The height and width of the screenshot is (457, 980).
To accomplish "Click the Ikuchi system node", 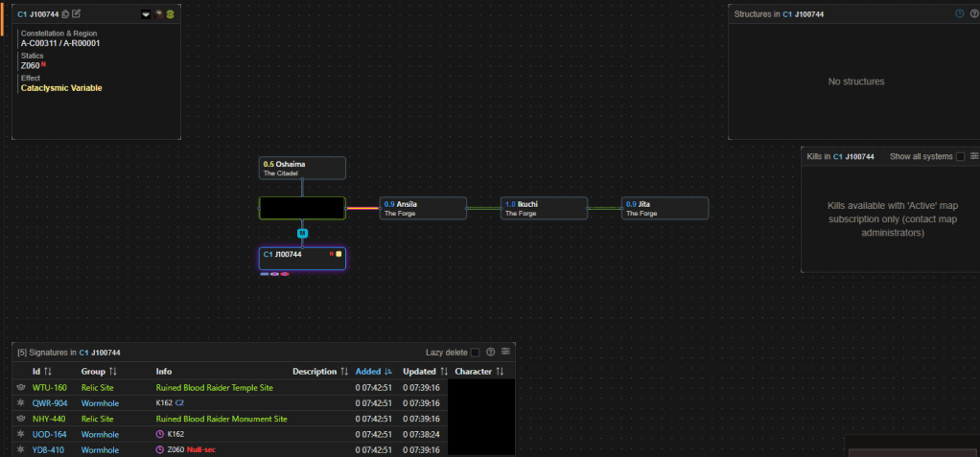I will (x=544, y=208).
